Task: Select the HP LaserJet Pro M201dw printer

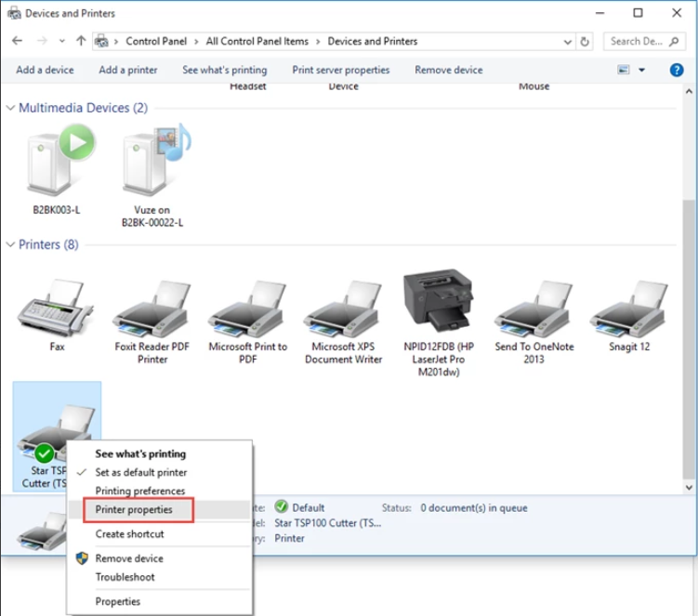Action: pyautogui.click(x=439, y=300)
